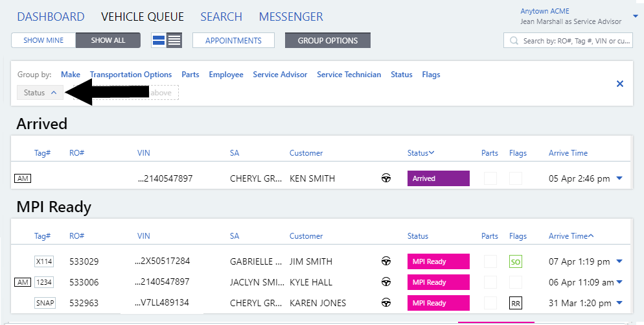Click steering wheel icon in Karen Jones row
The image size is (644, 325).
click(386, 303)
